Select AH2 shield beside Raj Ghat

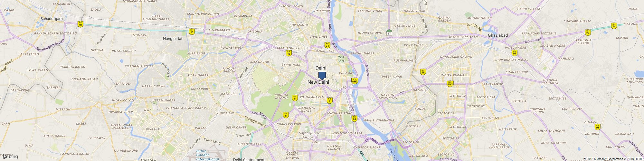click(355, 81)
